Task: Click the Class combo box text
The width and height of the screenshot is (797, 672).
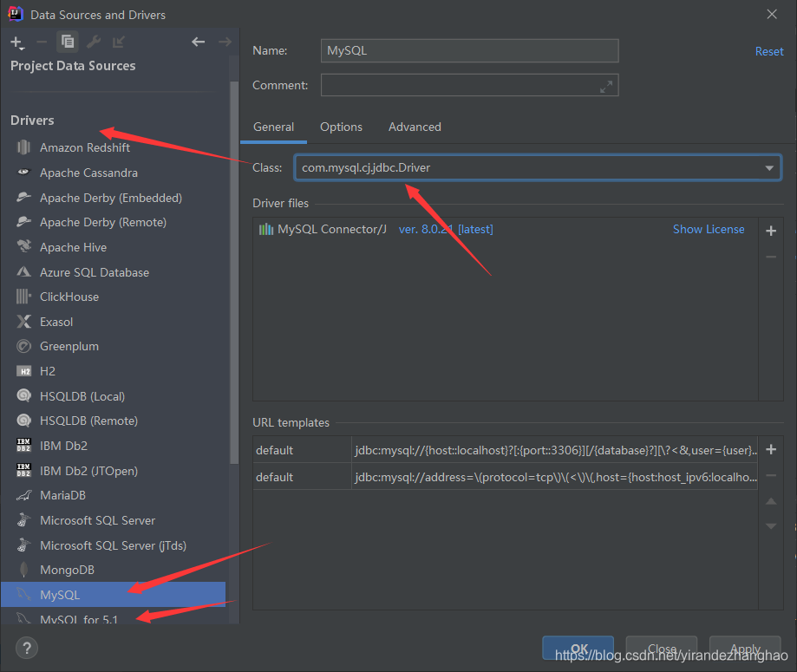Action: tap(366, 167)
